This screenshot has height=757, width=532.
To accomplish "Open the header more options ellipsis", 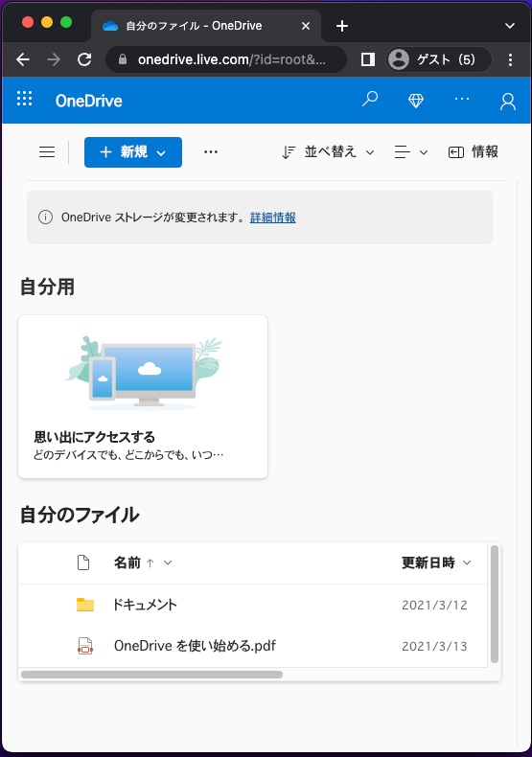I will click(462, 99).
